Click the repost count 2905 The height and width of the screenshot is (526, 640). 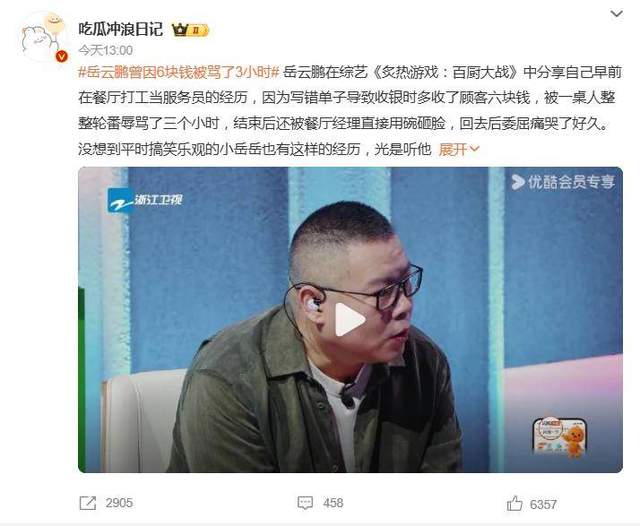[x=119, y=503]
